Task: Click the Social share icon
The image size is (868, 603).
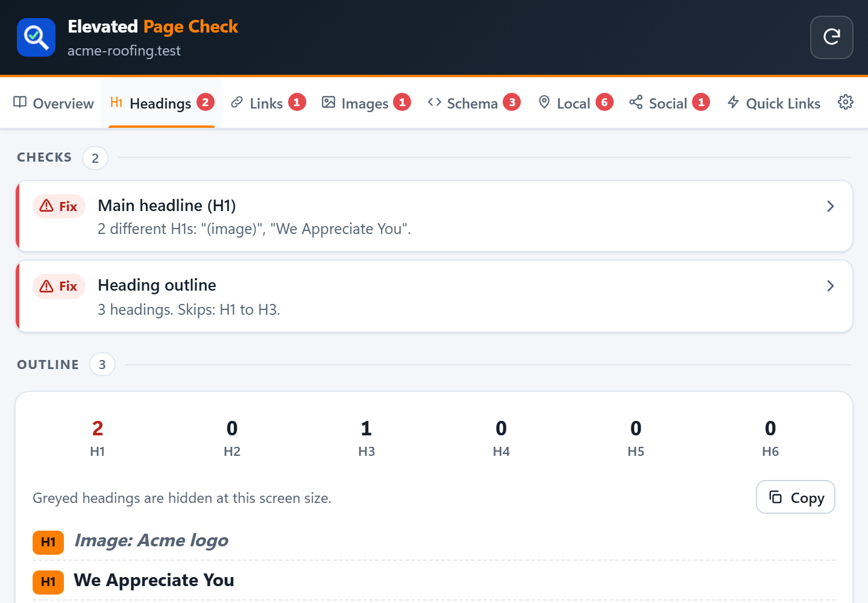Action: click(636, 103)
